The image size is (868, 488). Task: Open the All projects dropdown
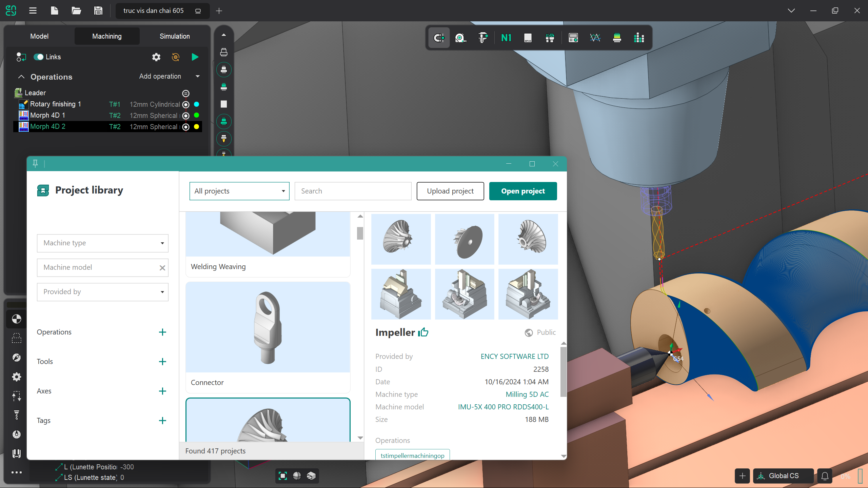tap(239, 191)
